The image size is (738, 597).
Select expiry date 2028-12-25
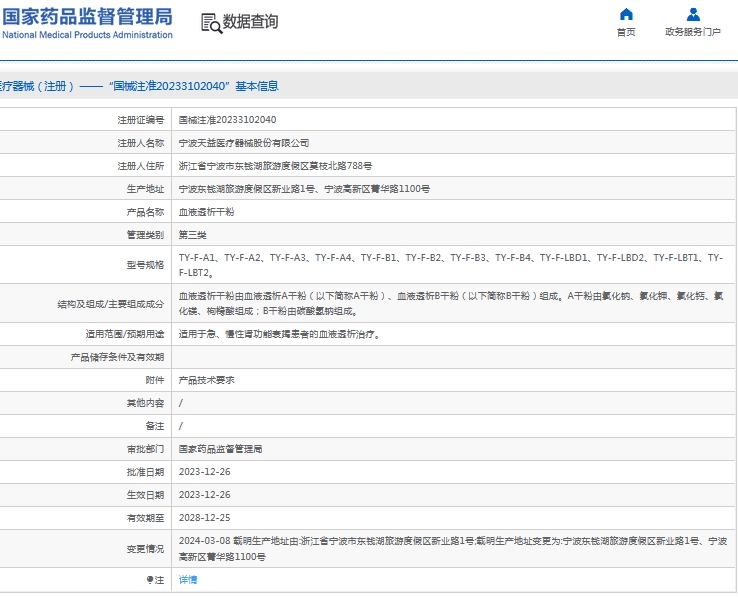[x=205, y=518]
